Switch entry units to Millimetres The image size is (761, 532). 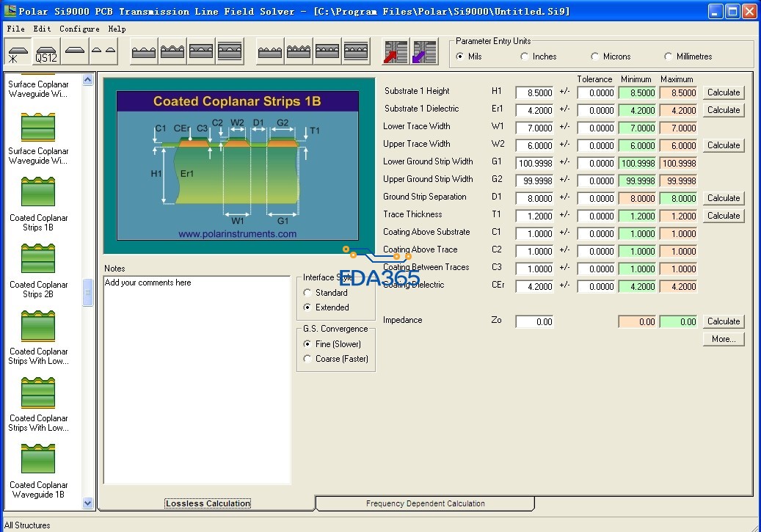coord(669,57)
